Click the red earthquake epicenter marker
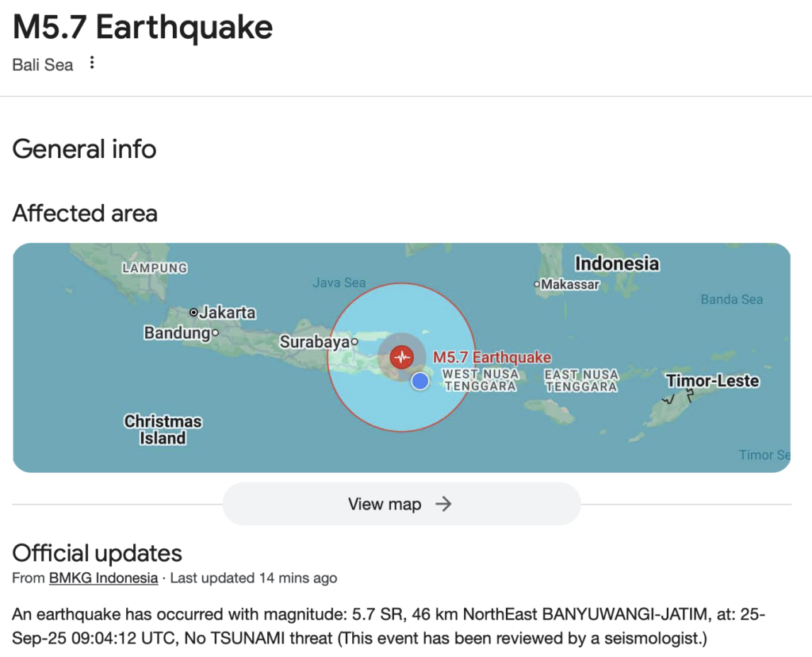 click(402, 356)
